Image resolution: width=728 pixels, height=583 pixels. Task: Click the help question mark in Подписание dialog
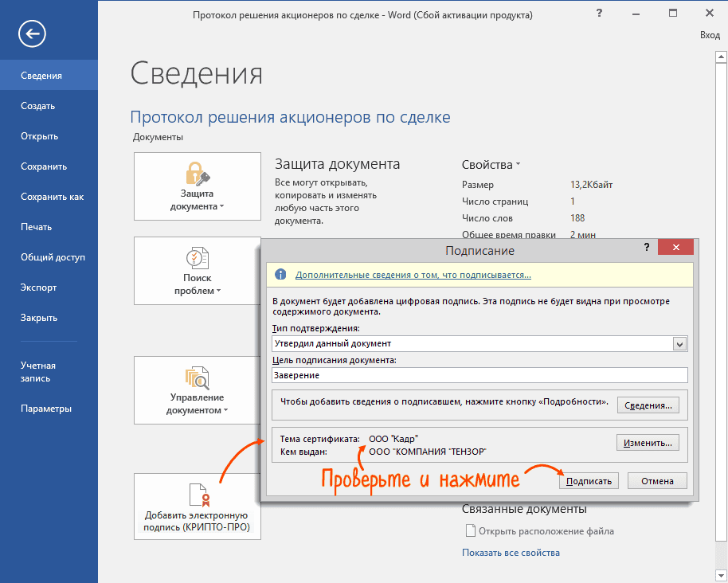646,248
